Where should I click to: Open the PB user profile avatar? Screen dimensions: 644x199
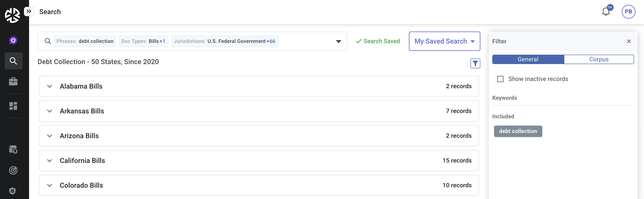(628, 12)
